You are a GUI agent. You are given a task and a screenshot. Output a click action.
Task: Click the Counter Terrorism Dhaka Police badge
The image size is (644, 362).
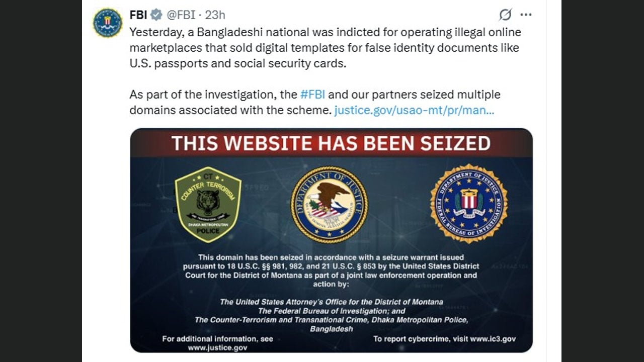coord(208,204)
